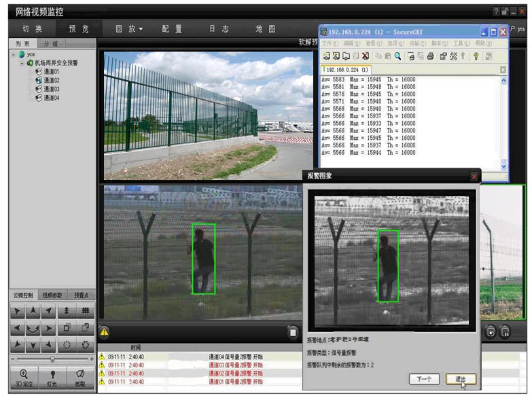Image resolution: width=532 pixels, height=400 pixels.
Task: Select 通道03 in the channel tree
Action: [51, 89]
